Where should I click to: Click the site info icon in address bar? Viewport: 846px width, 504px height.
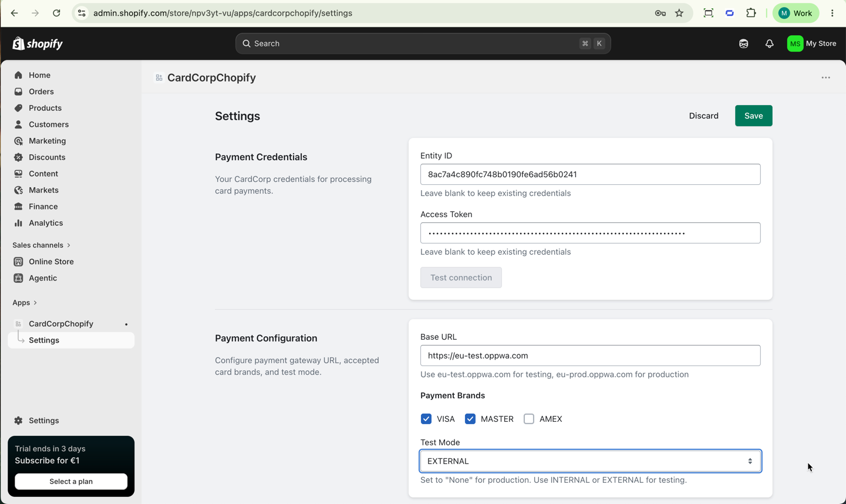tap(82, 13)
